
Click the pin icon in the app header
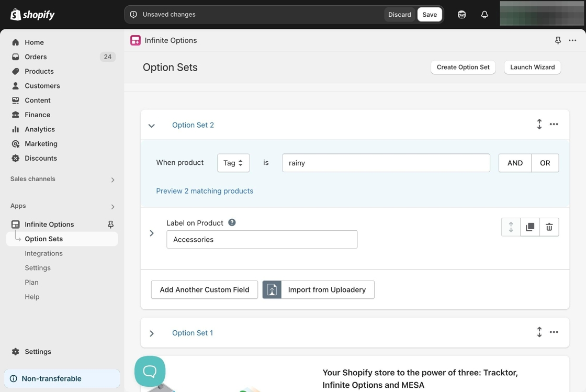(x=558, y=40)
